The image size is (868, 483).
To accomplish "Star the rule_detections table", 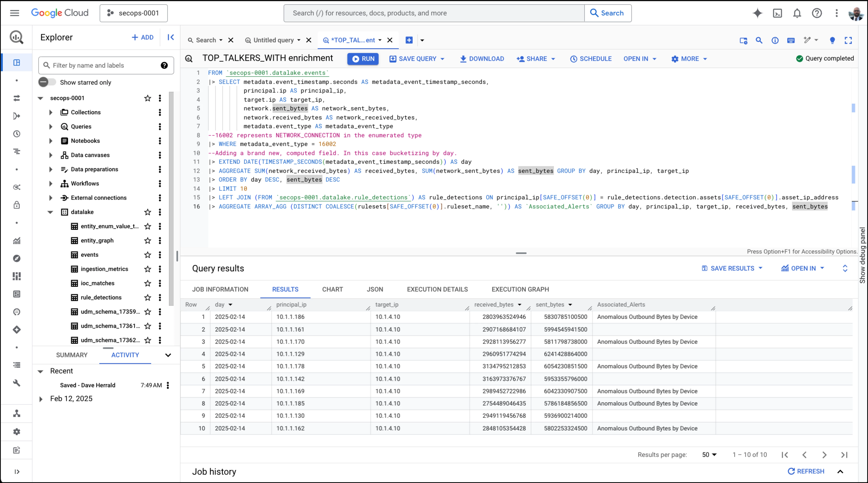I will (148, 297).
